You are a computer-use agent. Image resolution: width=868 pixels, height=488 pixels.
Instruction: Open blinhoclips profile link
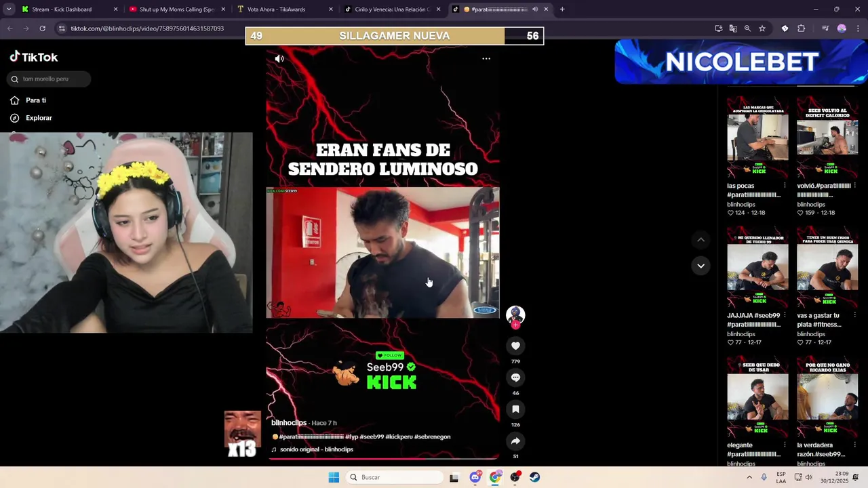click(x=289, y=423)
